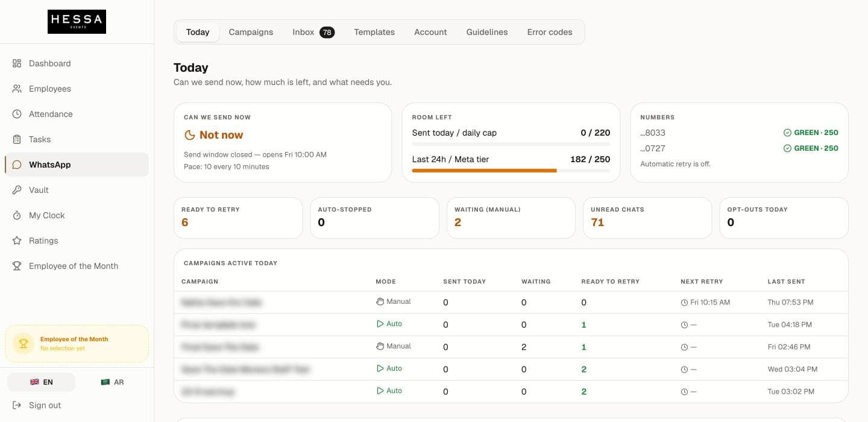Open the Auto-stopped card

pos(374,218)
